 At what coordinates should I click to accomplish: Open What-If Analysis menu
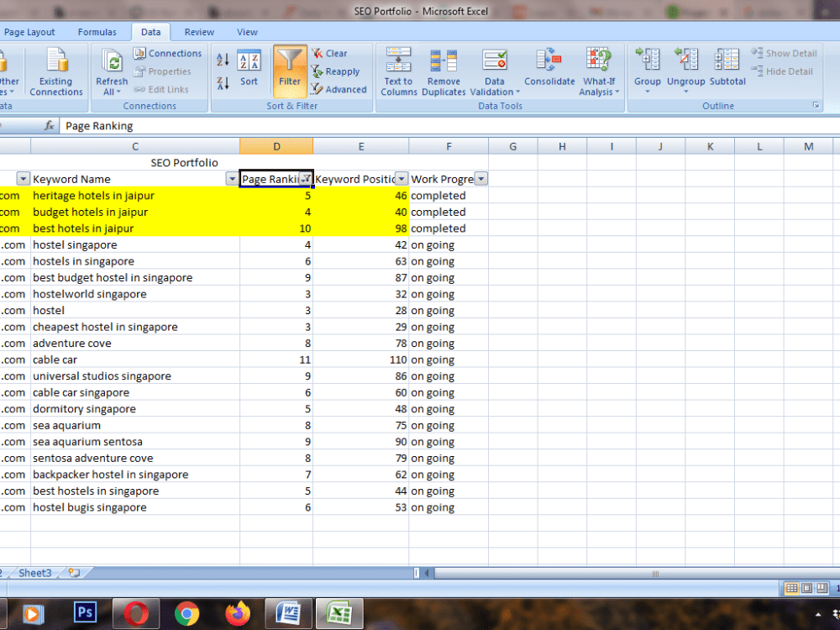[599, 71]
